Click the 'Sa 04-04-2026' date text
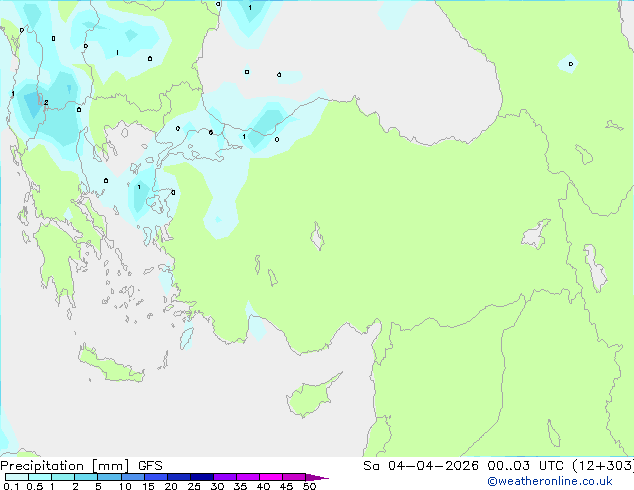 pos(421,466)
